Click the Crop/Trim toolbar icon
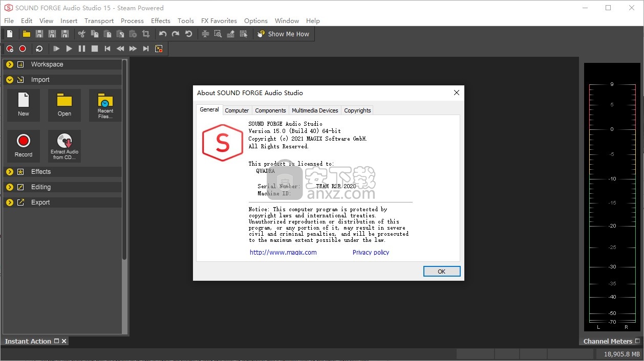Image resolution: width=644 pixels, height=361 pixels. tap(146, 34)
